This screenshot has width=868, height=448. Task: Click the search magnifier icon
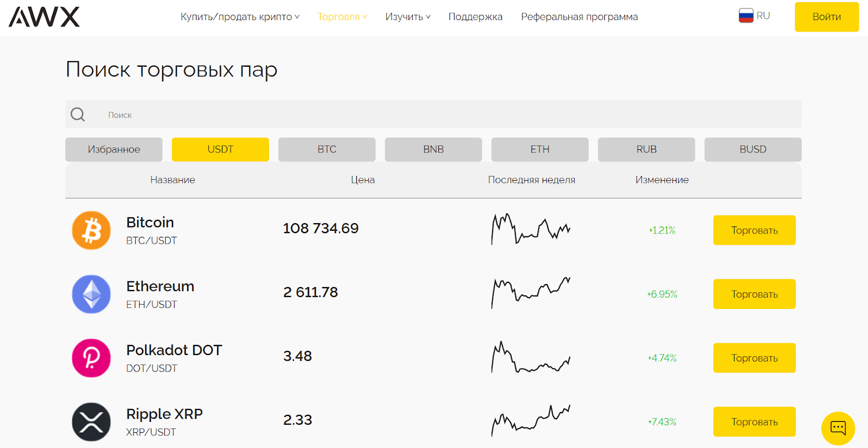pos(78,115)
